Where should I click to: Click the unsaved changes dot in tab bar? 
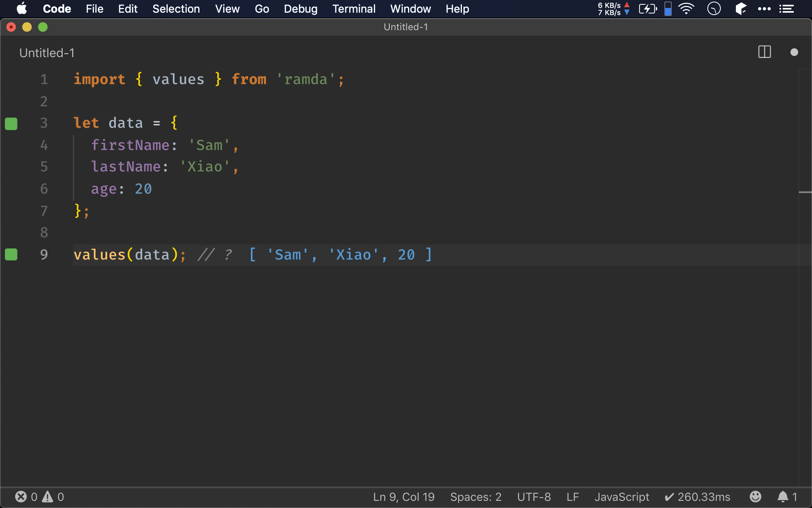click(794, 52)
